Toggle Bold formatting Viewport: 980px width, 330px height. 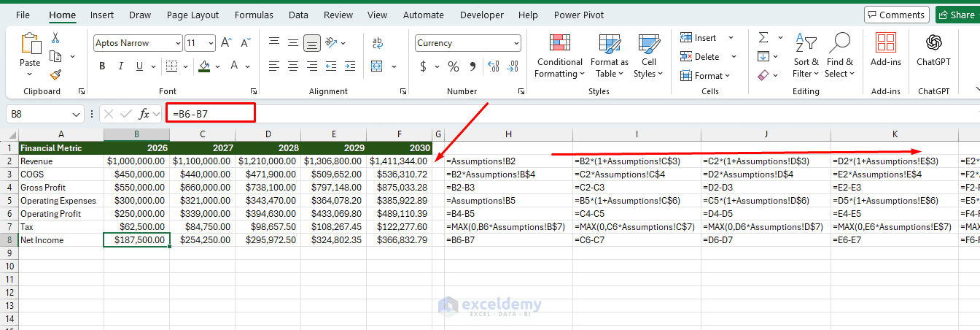click(102, 66)
